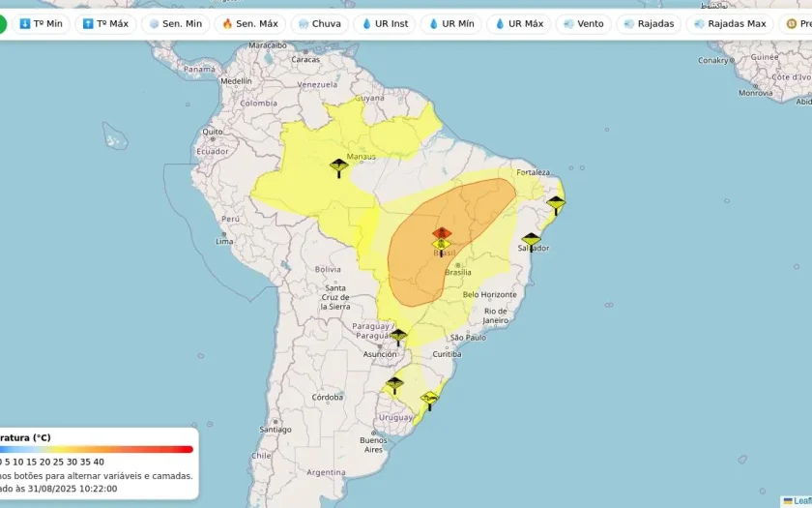Click the Venezuela country label
Image resolution: width=812 pixels, height=508 pixels.
click(x=317, y=84)
